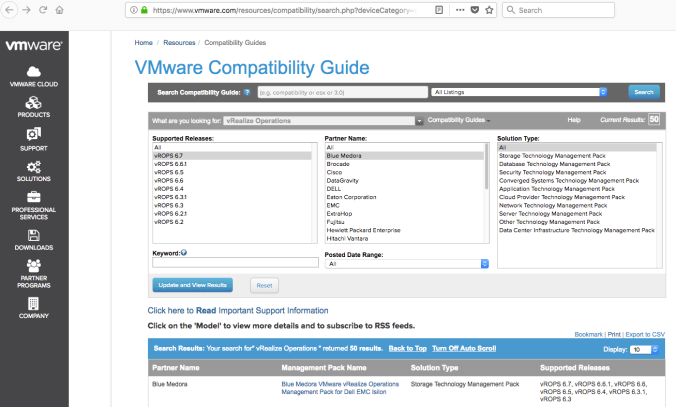Open Professional Services sidebar icon
676x407 pixels.
pos(34,206)
